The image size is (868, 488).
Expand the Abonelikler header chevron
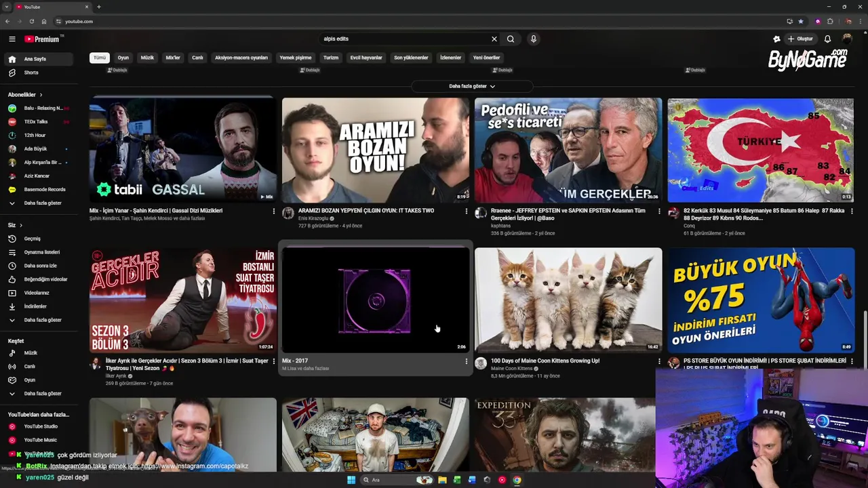pyautogui.click(x=41, y=95)
